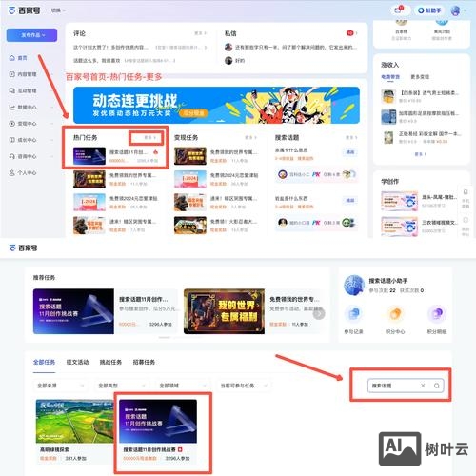Open the headset help center sidebar item
476x476 pixels.
pyautogui.click(x=23, y=156)
